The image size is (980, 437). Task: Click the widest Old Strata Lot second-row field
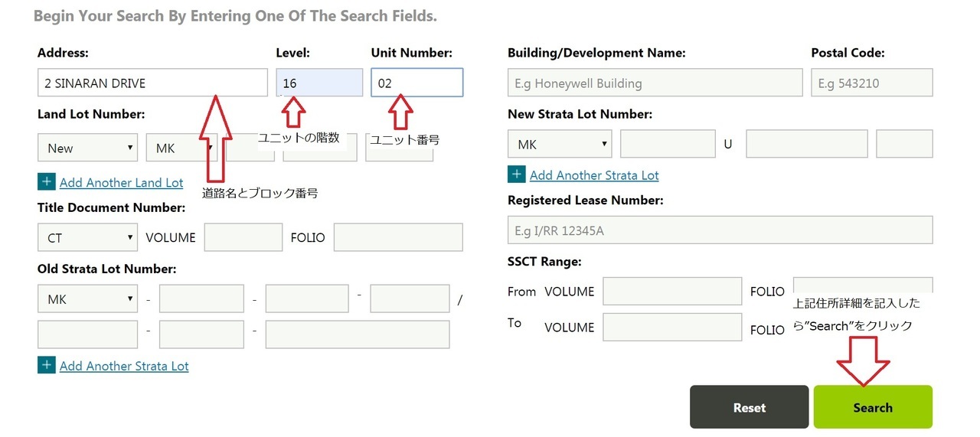[x=358, y=334]
